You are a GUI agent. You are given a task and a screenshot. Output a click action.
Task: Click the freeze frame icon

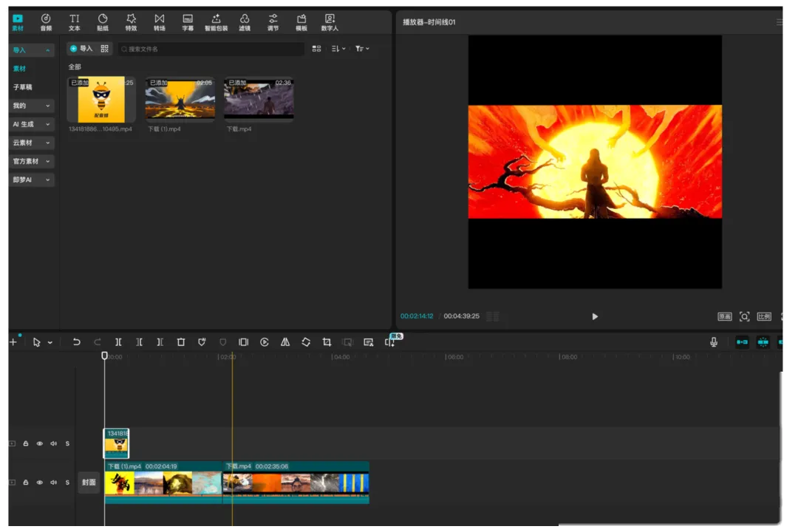pyautogui.click(x=243, y=342)
